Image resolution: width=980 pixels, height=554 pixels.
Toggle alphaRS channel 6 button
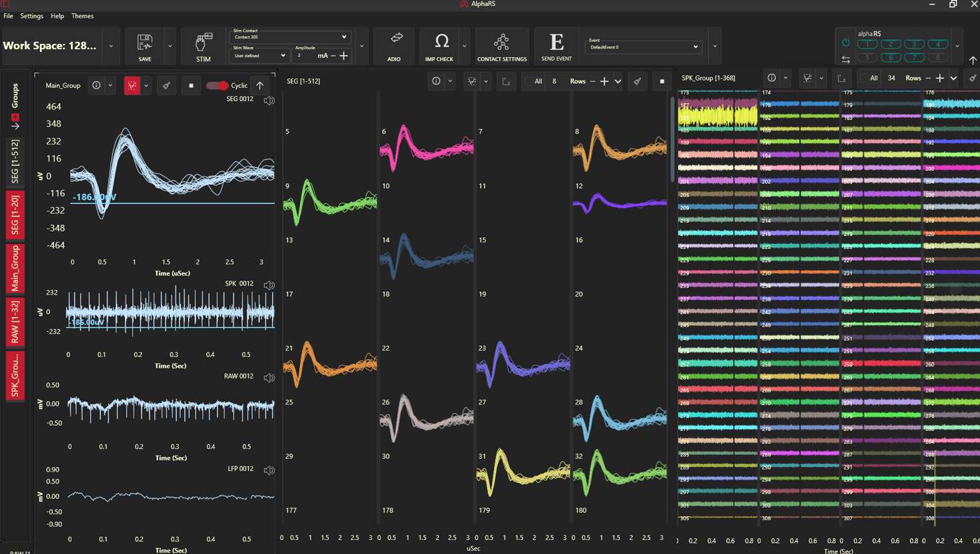(890, 57)
